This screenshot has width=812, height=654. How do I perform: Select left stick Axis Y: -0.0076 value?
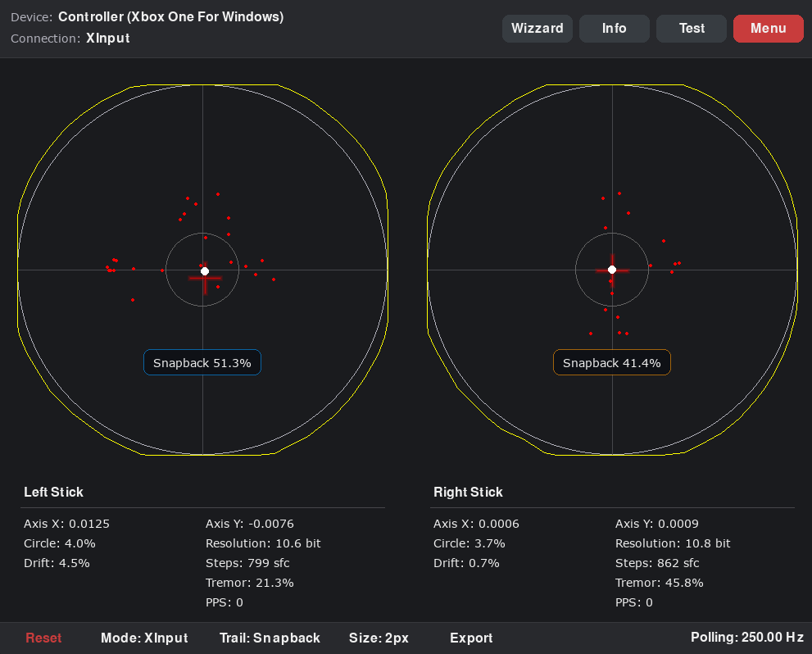pyautogui.click(x=250, y=524)
